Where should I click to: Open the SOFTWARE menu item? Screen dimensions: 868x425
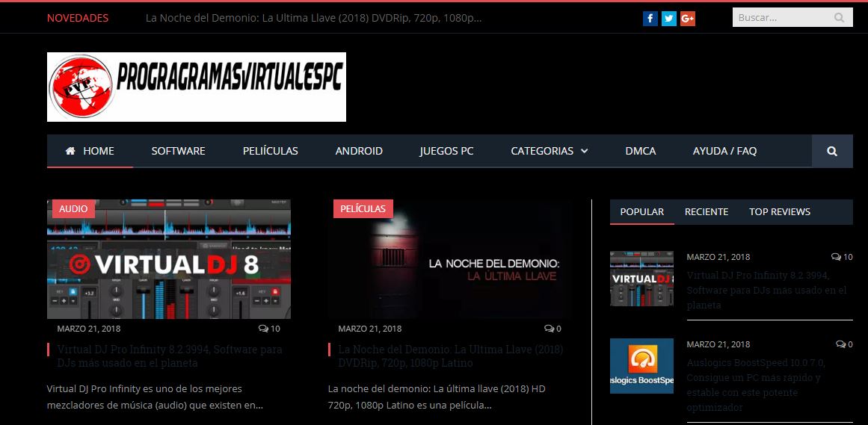pyautogui.click(x=178, y=151)
